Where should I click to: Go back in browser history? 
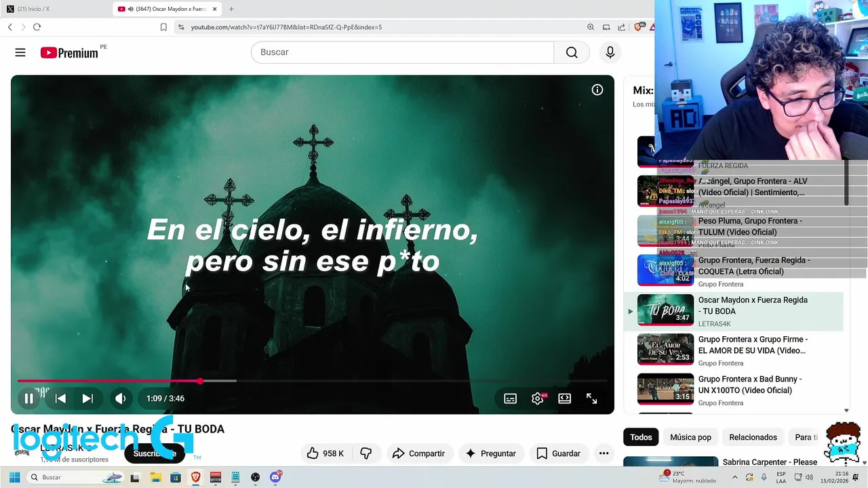point(9,27)
